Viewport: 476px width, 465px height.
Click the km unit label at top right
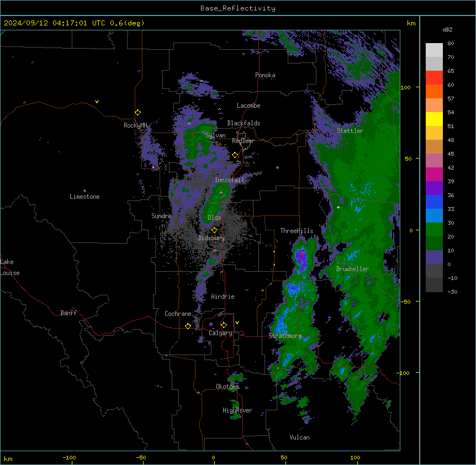(x=411, y=23)
